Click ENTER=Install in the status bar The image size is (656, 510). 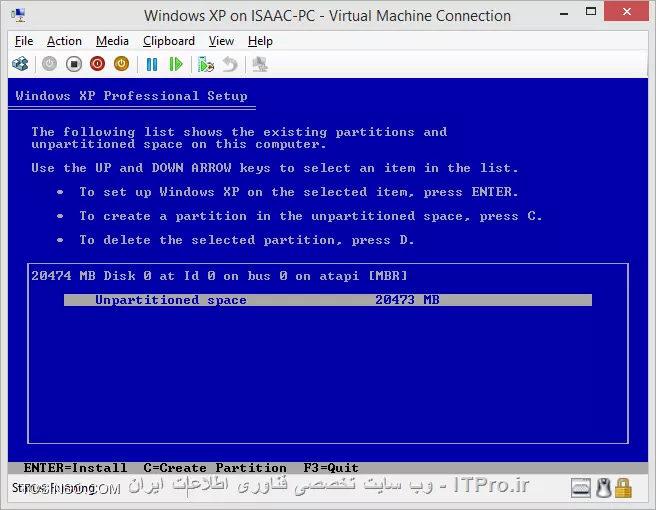tap(75, 468)
